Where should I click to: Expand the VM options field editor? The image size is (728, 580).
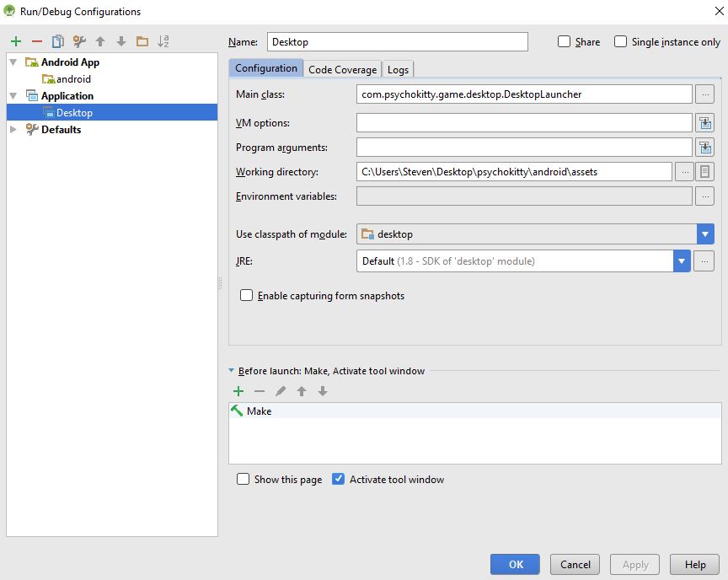[x=704, y=123]
